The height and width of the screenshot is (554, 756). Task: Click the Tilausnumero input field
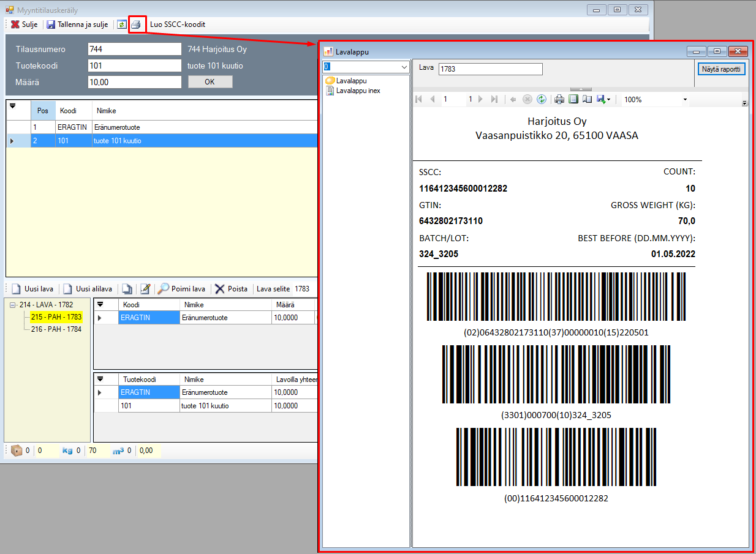point(135,49)
